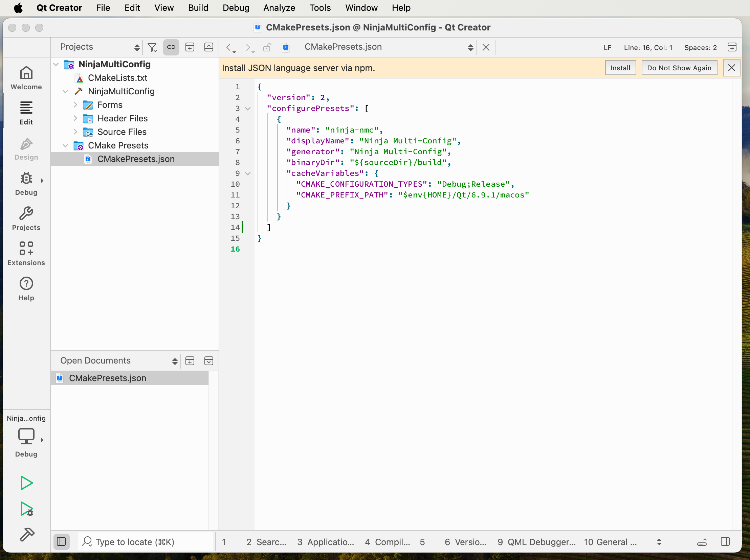The height and width of the screenshot is (560, 750).
Task: Click the green Run button
Action: pyautogui.click(x=26, y=483)
